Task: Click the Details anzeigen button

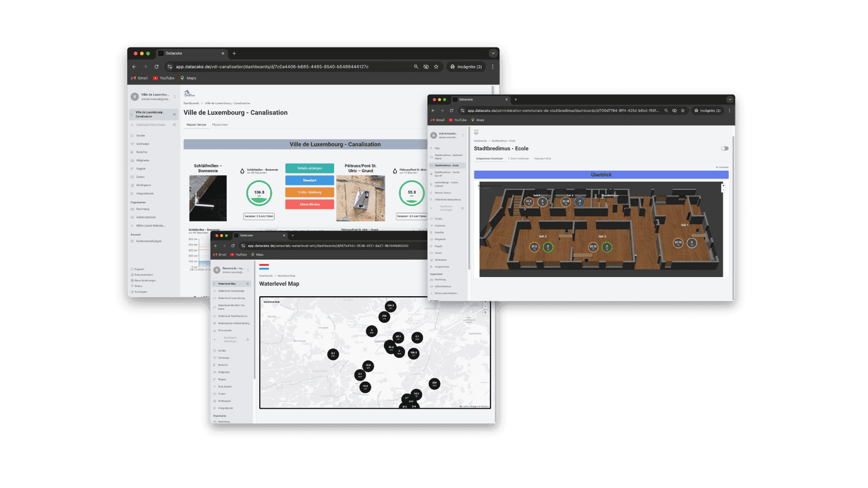Action: tap(310, 168)
